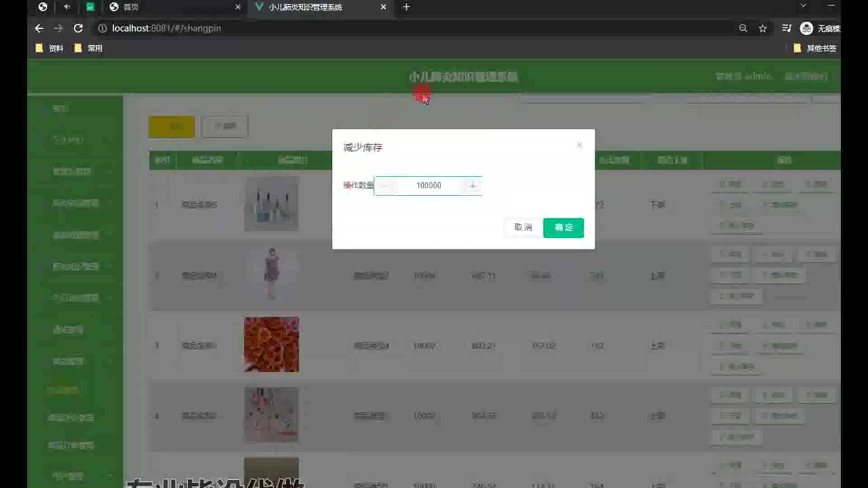Open the zoom magnifier icon in address bar
The width and height of the screenshot is (868, 488).
[x=743, y=28]
